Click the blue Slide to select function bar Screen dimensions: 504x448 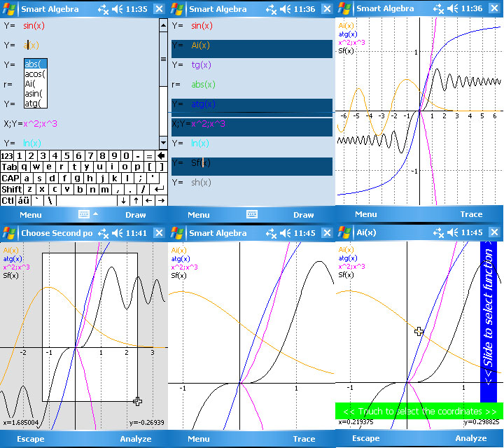[489, 321]
